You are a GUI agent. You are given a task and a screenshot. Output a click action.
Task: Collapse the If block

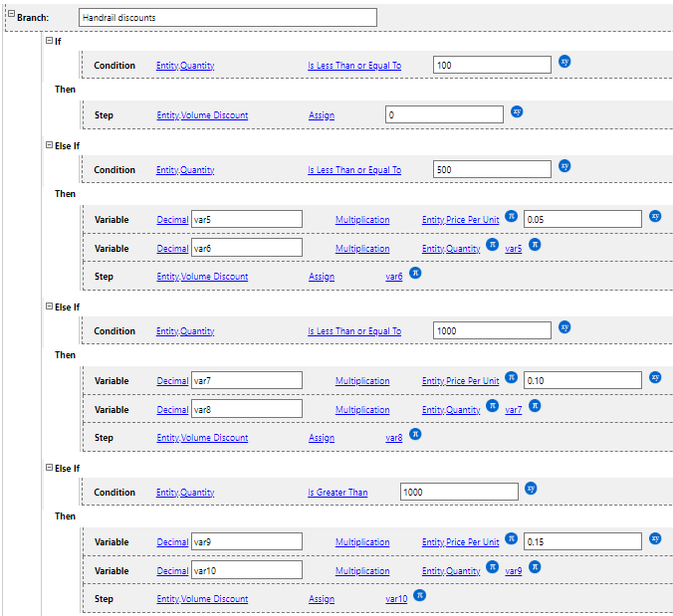(x=49, y=41)
